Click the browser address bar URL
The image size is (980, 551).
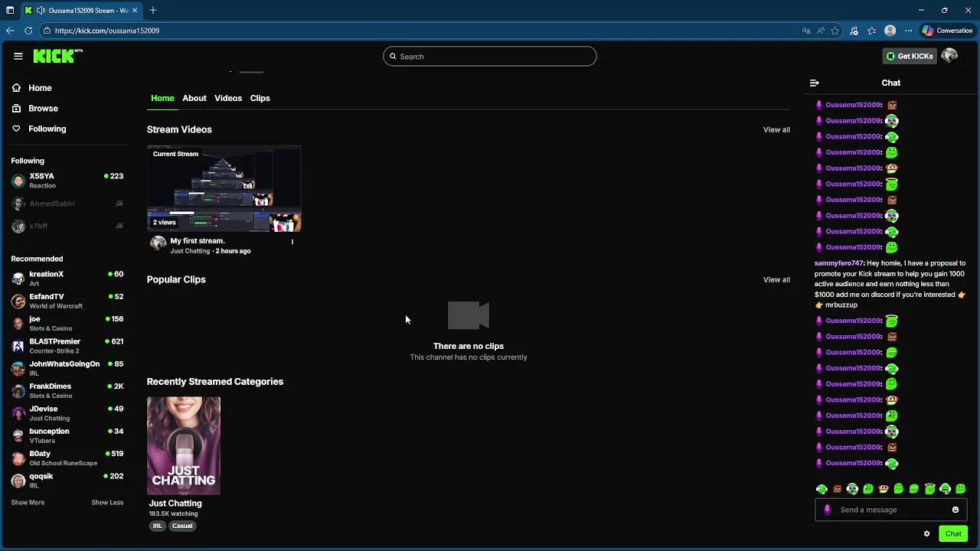tap(107, 31)
